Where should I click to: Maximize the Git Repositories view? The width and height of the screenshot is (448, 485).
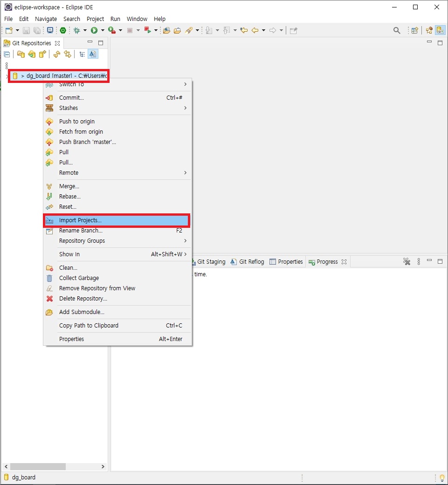[x=101, y=43]
